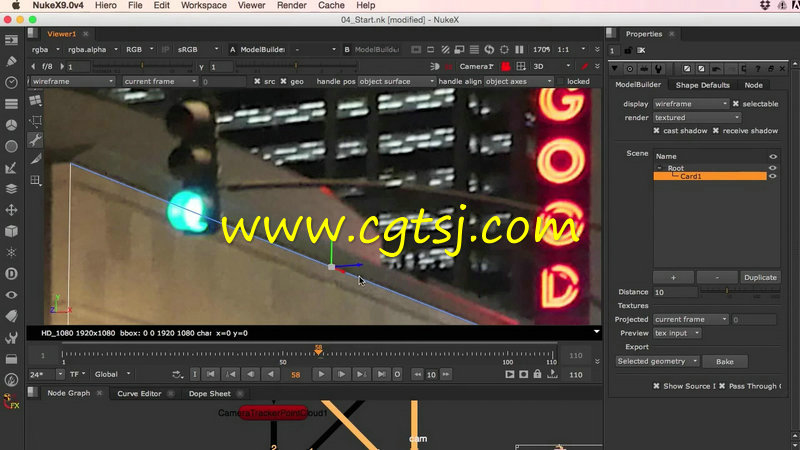
Task: Open the Cache menu
Action: click(x=331, y=6)
